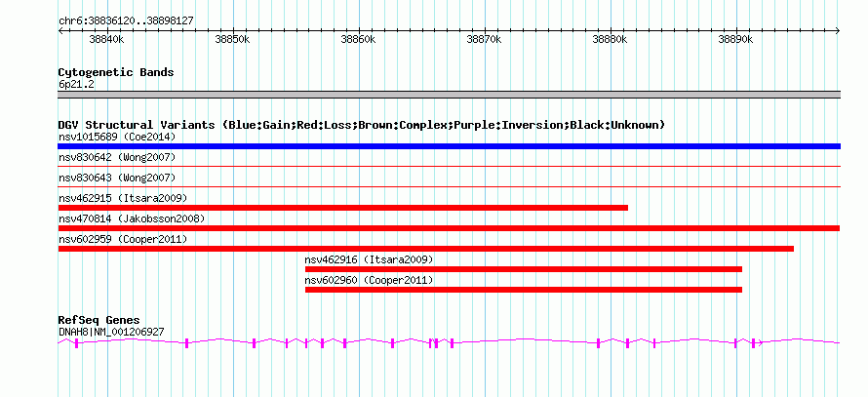Open the nsv462916 (Itsara2009) label
This screenshot has width=868, height=397.
[369, 259]
